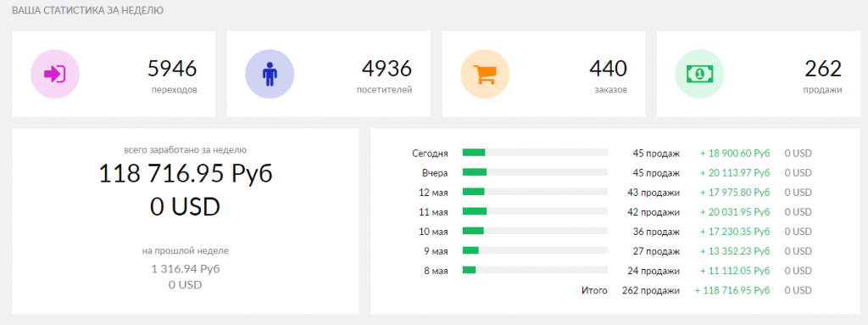Click the 0 USD value in the Итого row
Image resolution: width=868 pixels, height=325 pixels.
[x=798, y=290]
